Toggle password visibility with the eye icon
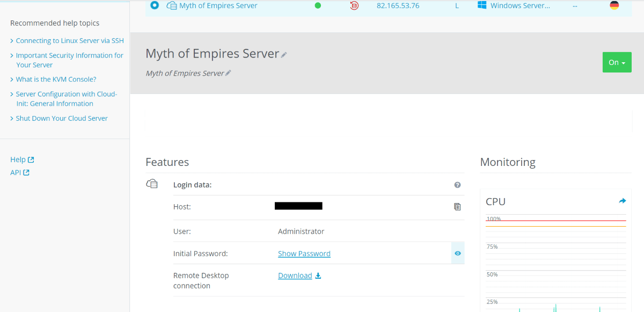The image size is (644, 312). point(458,253)
